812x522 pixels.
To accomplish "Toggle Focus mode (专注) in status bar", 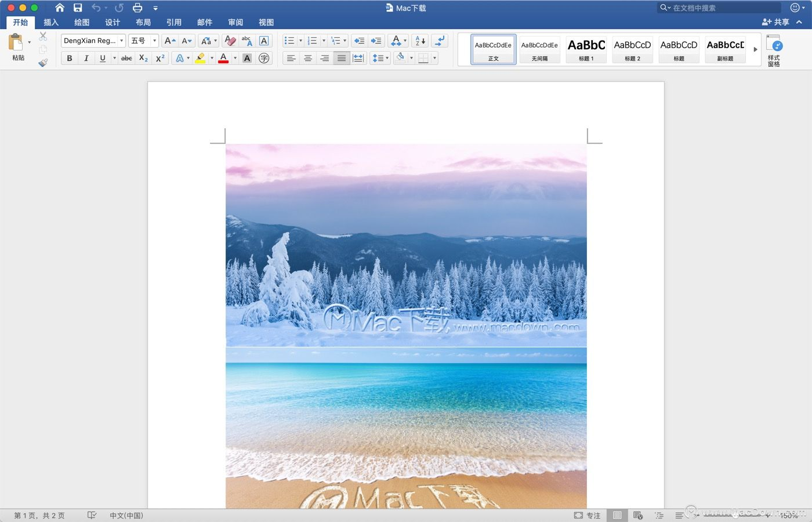I will 587,515.
